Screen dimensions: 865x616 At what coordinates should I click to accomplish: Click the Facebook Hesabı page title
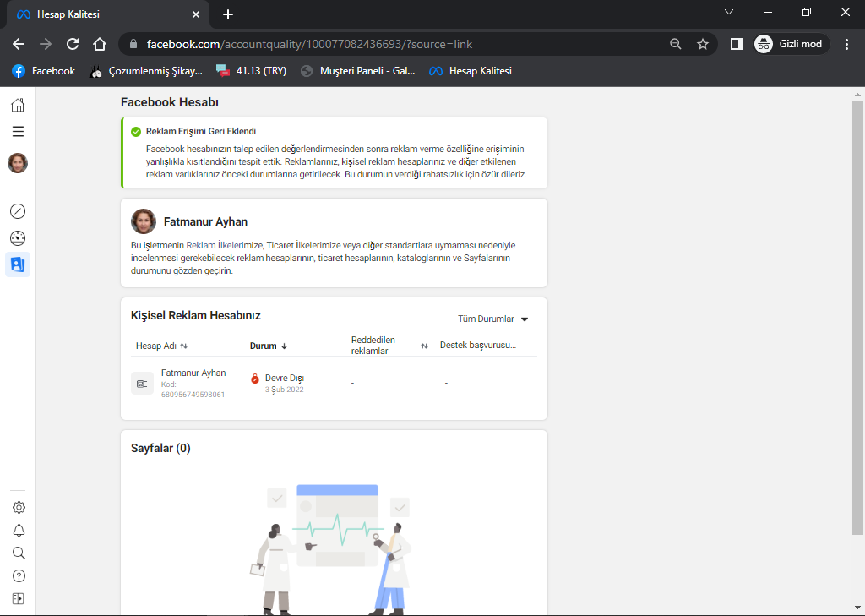pyautogui.click(x=170, y=102)
